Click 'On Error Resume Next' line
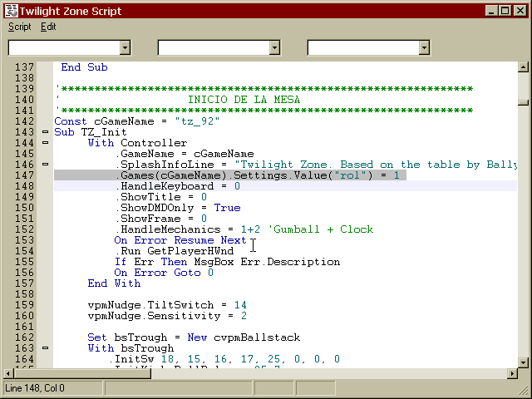 click(180, 240)
